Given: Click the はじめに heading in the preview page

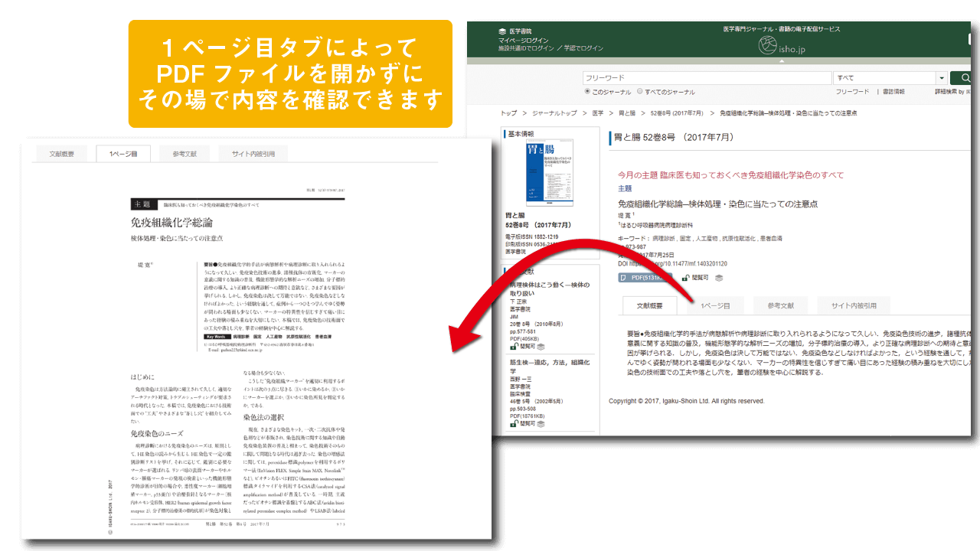Looking at the screenshot, I should [x=142, y=377].
